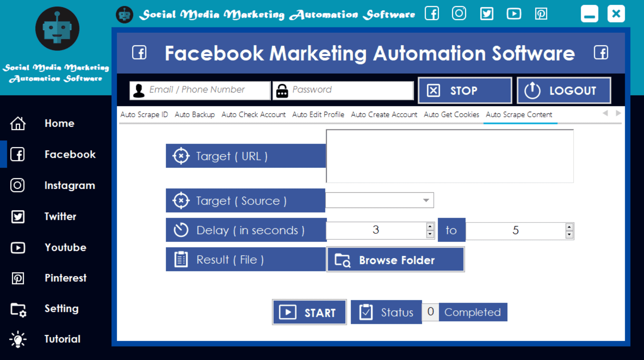Screen dimensions: 644x360
Task: Click the Youtube play icon in sidebar
Action: (18, 247)
